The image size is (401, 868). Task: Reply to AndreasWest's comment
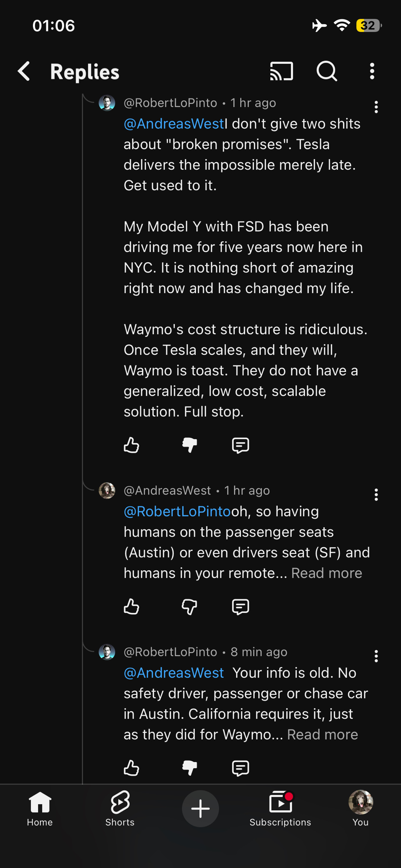click(x=240, y=607)
